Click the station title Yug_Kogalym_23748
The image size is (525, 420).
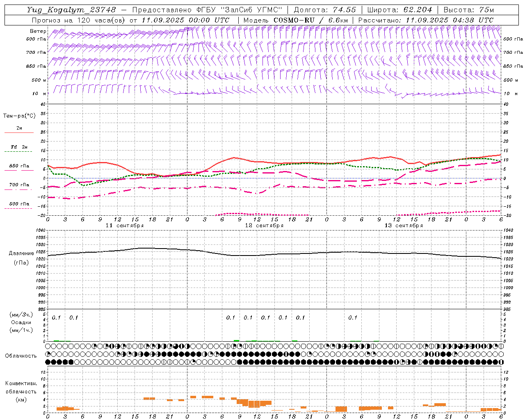[72, 10]
